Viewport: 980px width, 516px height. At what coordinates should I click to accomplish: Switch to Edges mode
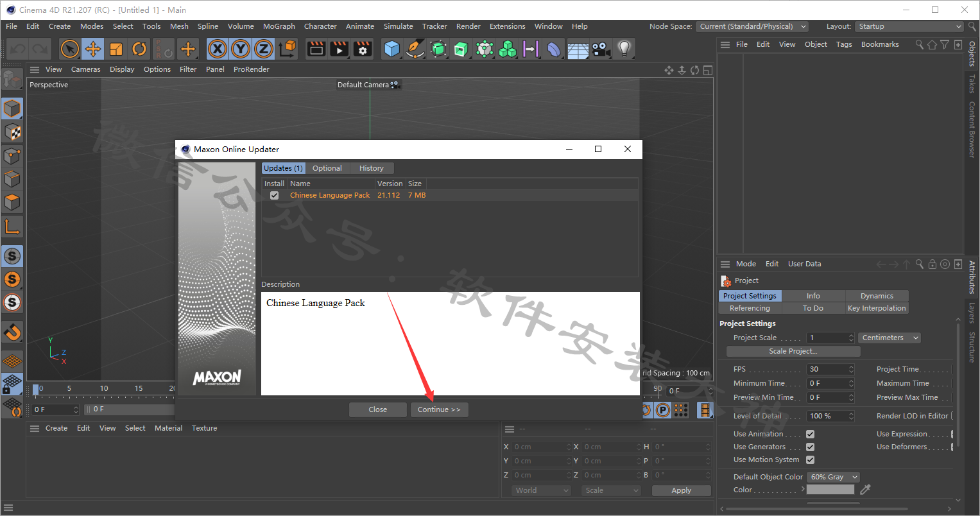(x=12, y=179)
